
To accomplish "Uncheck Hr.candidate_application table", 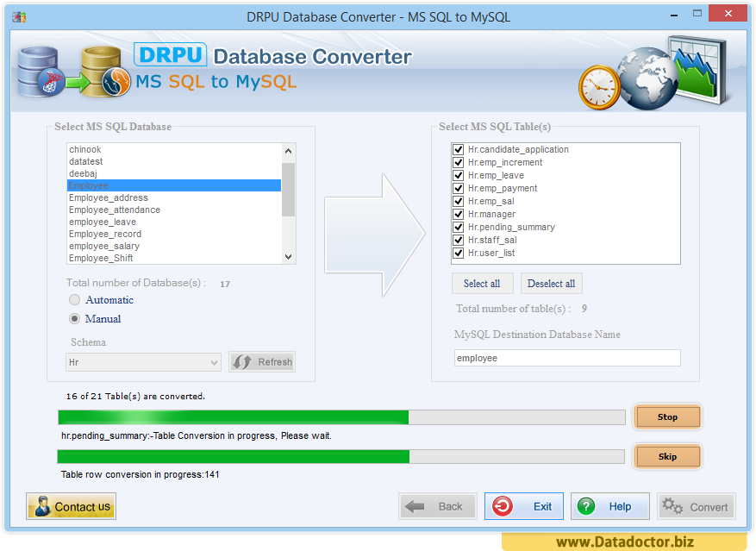I will (458, 149).
